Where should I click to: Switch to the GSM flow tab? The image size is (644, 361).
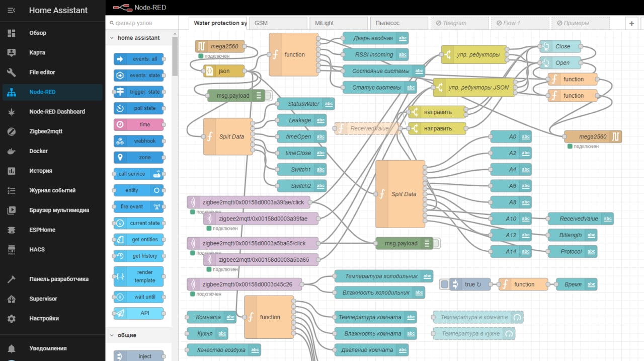278,23
